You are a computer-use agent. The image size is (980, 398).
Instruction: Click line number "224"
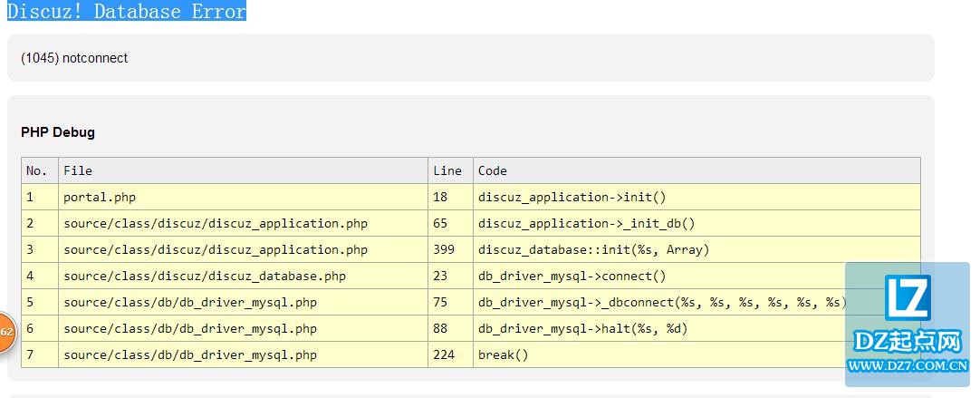click(x=444, y=354)
